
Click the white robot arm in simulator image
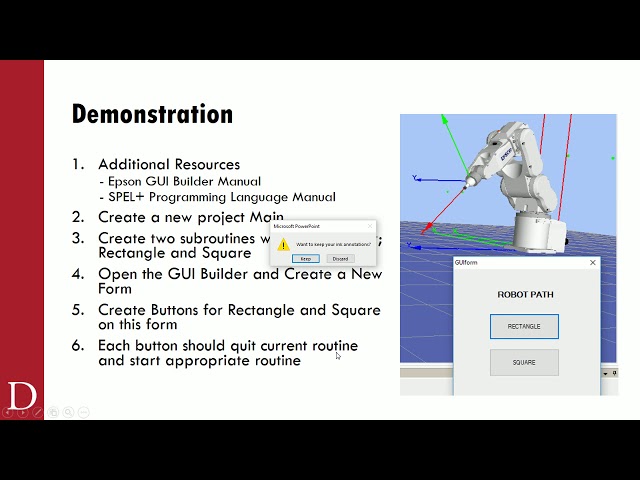click(x=518, y=186)
